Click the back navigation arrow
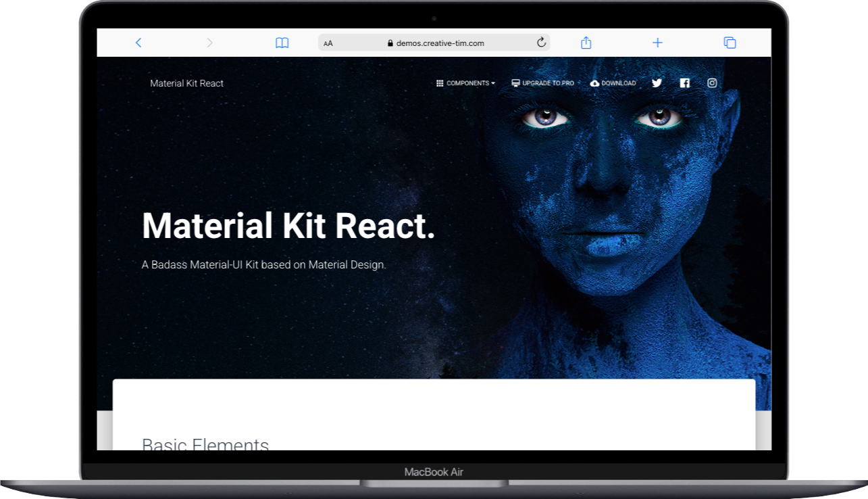Image resolution: width=868 pixels, height=499 pixels. click(x=138, y=42)
